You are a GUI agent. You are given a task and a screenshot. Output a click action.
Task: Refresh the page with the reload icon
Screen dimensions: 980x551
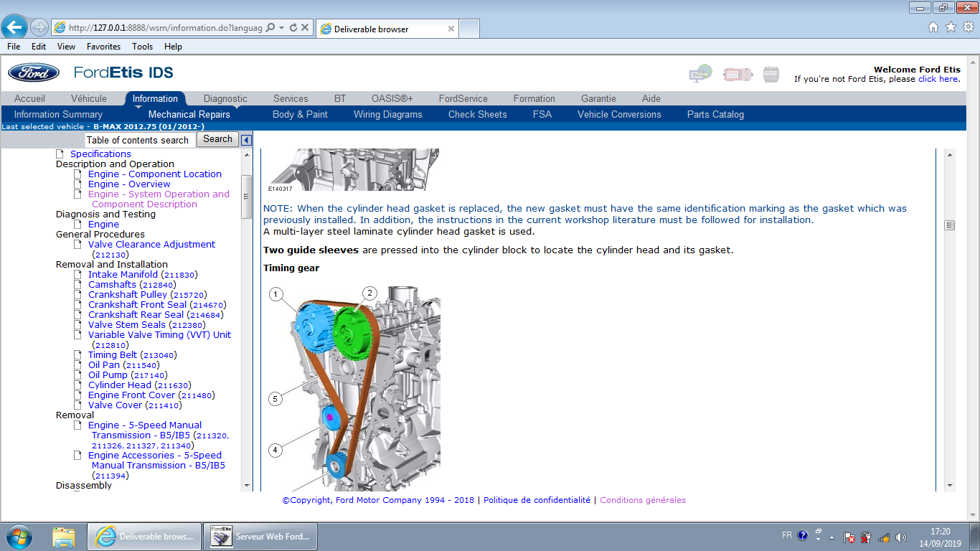pos(293,28)
